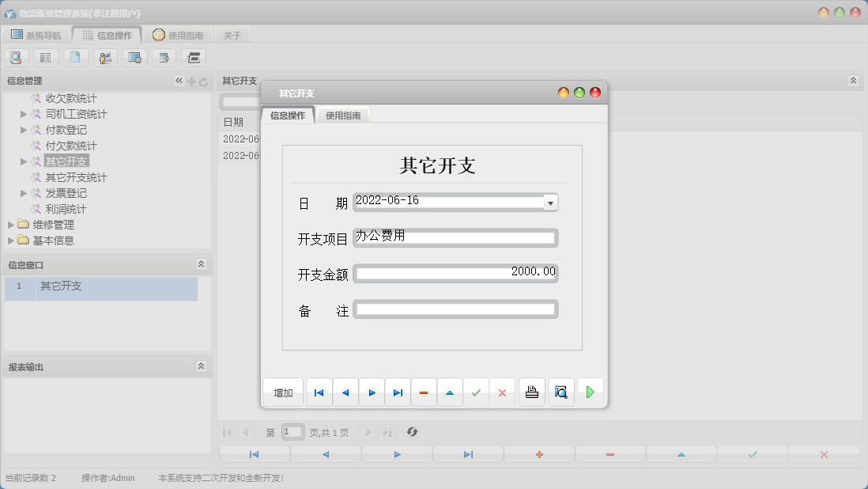Select the operator/user icon in the toolbar
Screen dimensions: 868x489
pos(104,57)
